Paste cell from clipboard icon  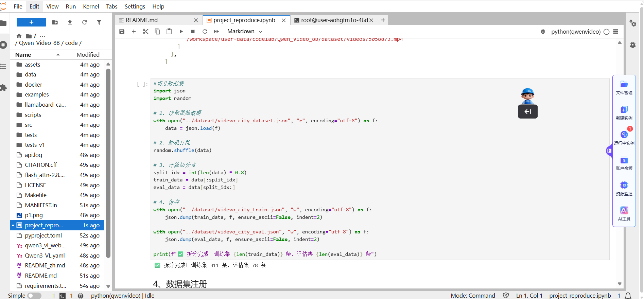[x=169, y=32]
